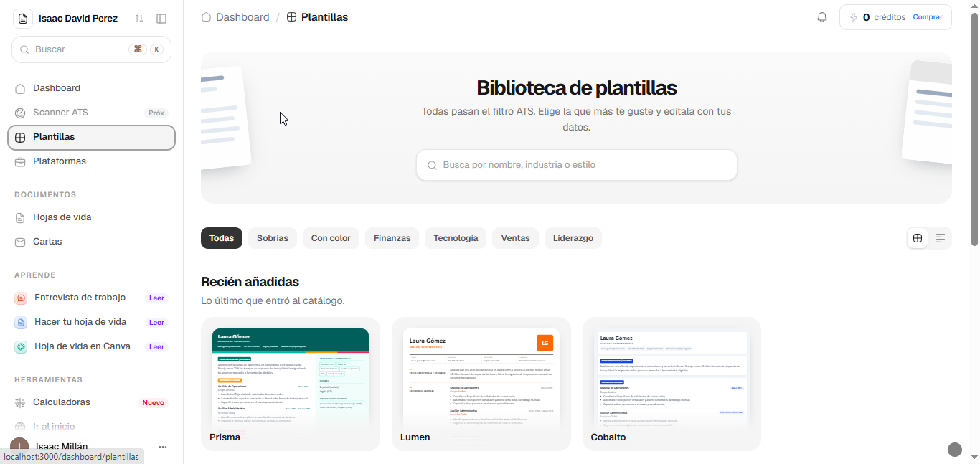This screenshot has height=464, width=980.
Task: Filter templates by Liderazgo
Action: pyautogui.click(x=573, y=238)
